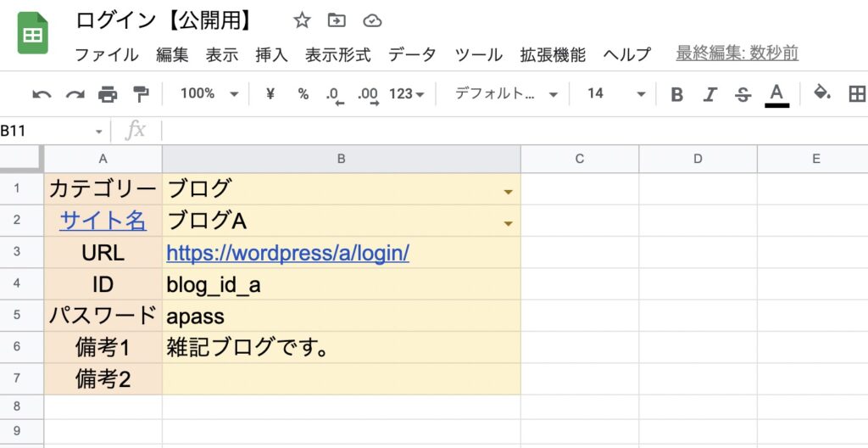Toggle italic formatting
The height and width of the screenshot is (448, 868).
click(709, 95)
